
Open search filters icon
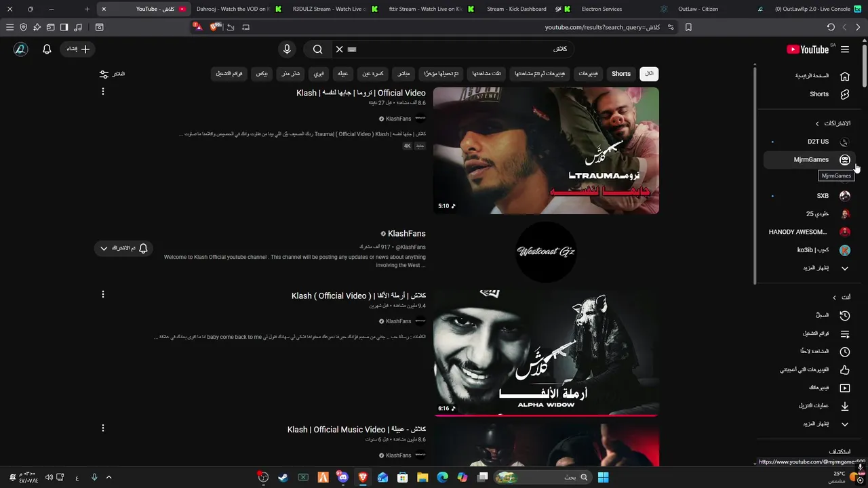(x=104, y=74)
